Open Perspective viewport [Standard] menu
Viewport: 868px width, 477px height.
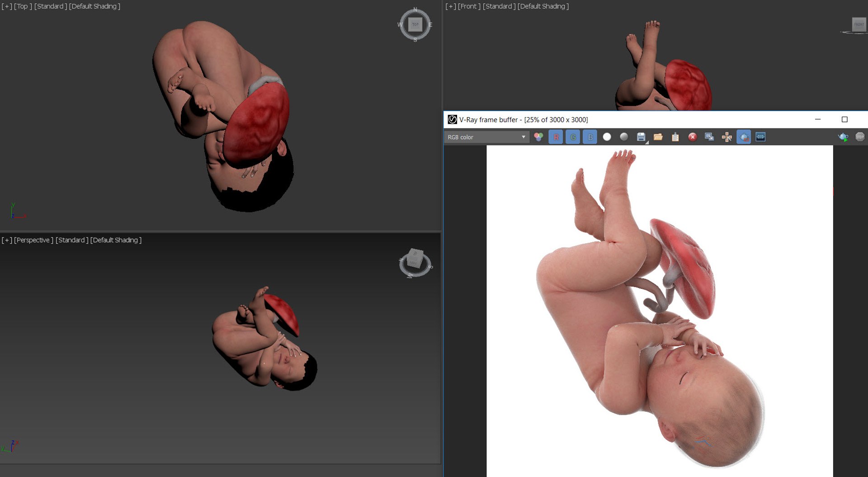pos(72,240)
